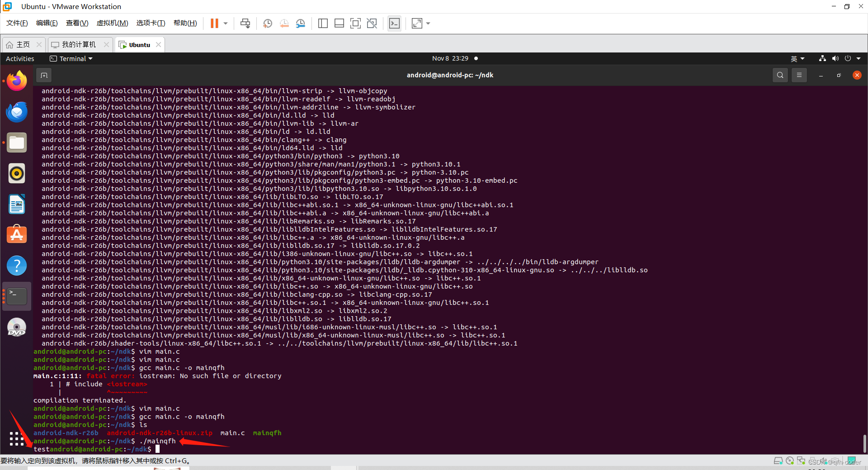Click 'android-ndk-r26b-linux.zip' in ls output

(160, 433)
